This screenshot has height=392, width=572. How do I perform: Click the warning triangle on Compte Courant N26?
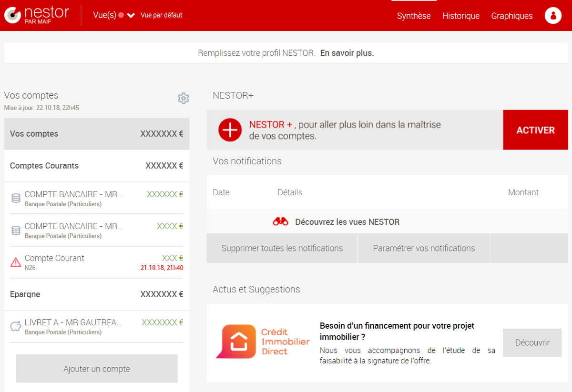16,262
